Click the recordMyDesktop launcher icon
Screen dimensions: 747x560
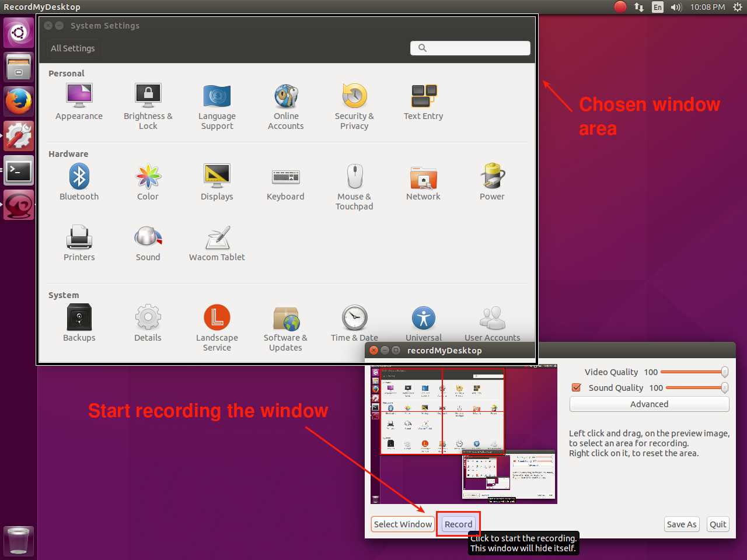[x=19, y=205]
